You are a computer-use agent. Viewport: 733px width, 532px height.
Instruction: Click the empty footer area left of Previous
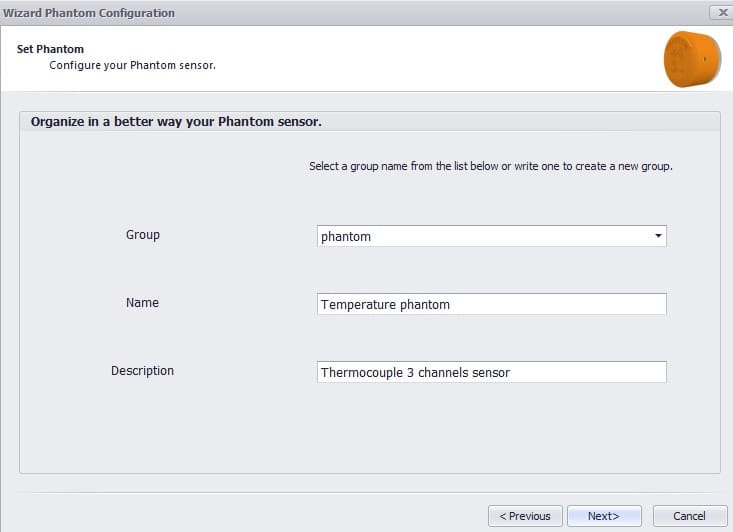240,516
